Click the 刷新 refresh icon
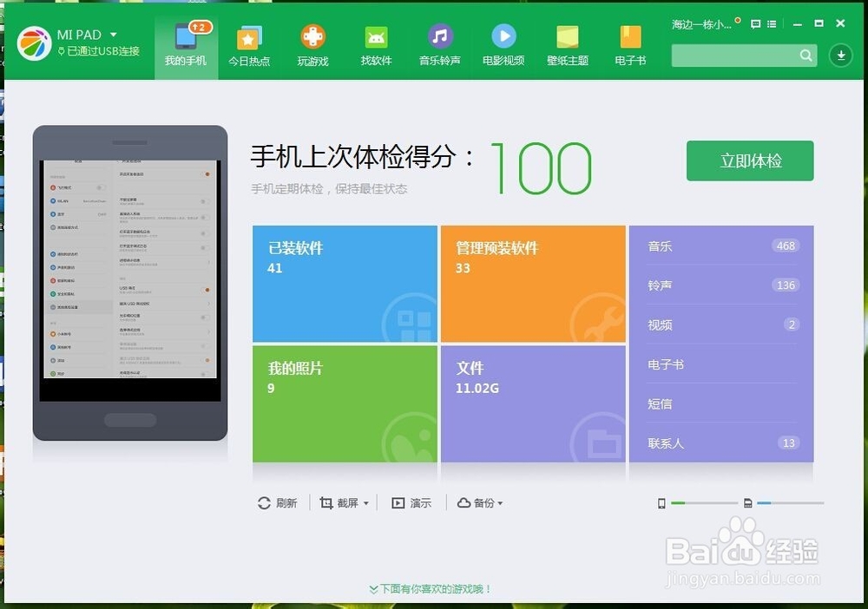Image resolution: width=868 pixels, height=609 pixels. [264, 503]
